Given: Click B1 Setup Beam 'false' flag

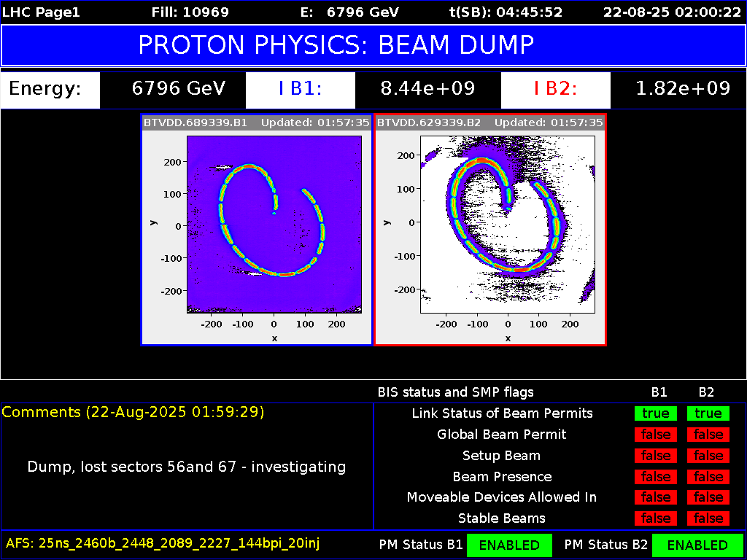Looking at the screenshot, I should [x=656, y=456].
